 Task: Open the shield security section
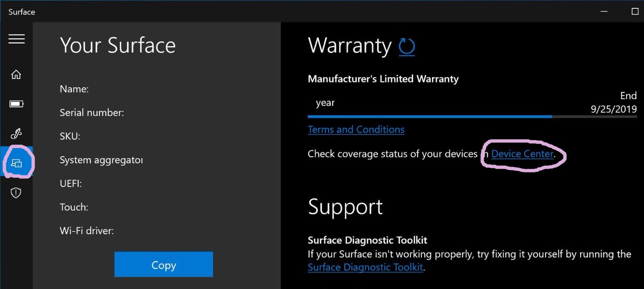[x=16, y=193]
